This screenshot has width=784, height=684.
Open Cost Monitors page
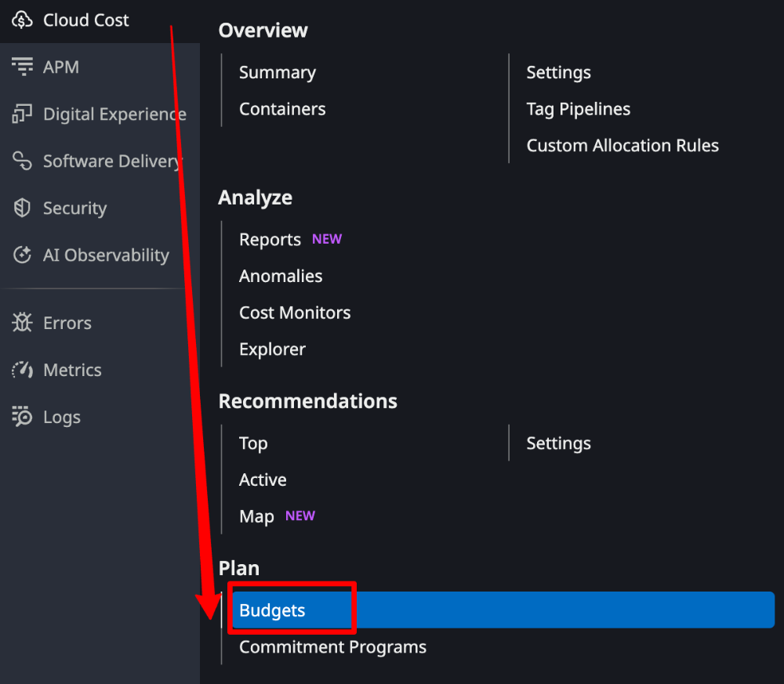point(295,313)
